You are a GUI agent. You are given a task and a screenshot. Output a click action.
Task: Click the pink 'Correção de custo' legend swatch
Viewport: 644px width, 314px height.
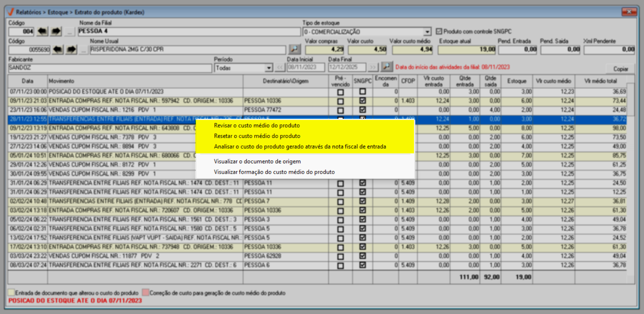(x=146, y=293)
